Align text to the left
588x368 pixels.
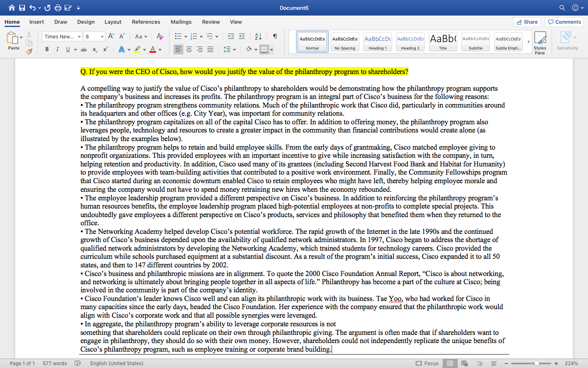(x=178, y=49)
